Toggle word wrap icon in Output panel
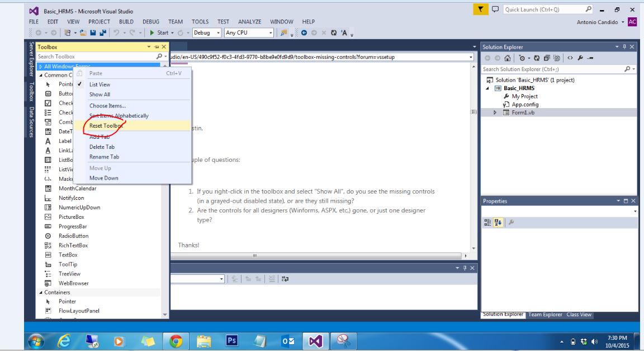The image size is (644, 351). (285, 279)
